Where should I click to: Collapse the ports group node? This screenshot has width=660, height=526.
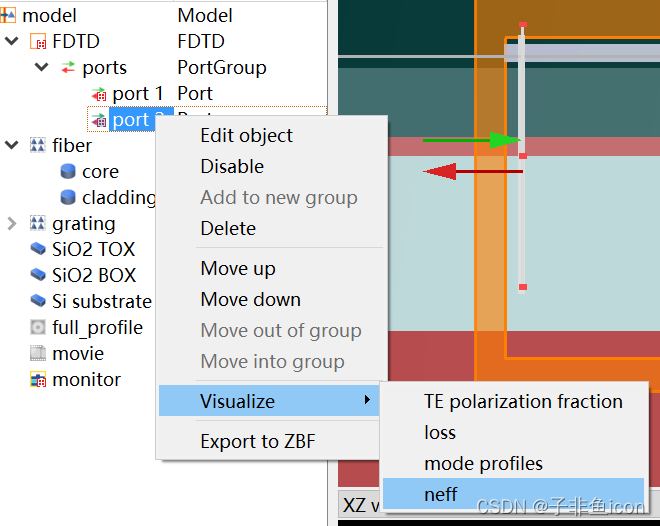pyautogui.click(x=41, y=67)
